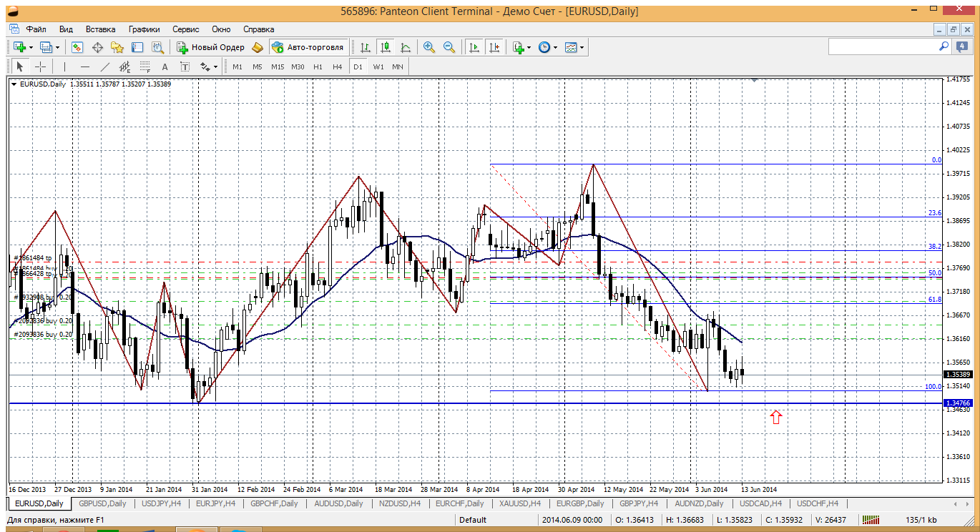The image size is (980, 532).
Task: Toggle the Авто-торговля auto-trading button
Action: click(x=308, y=47)
